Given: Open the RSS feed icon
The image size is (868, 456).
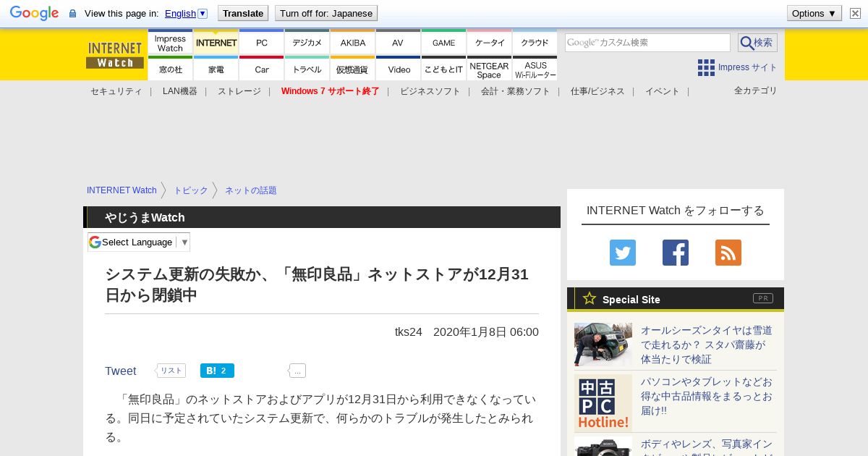Looking at the screenshot, I should [728, 253].
